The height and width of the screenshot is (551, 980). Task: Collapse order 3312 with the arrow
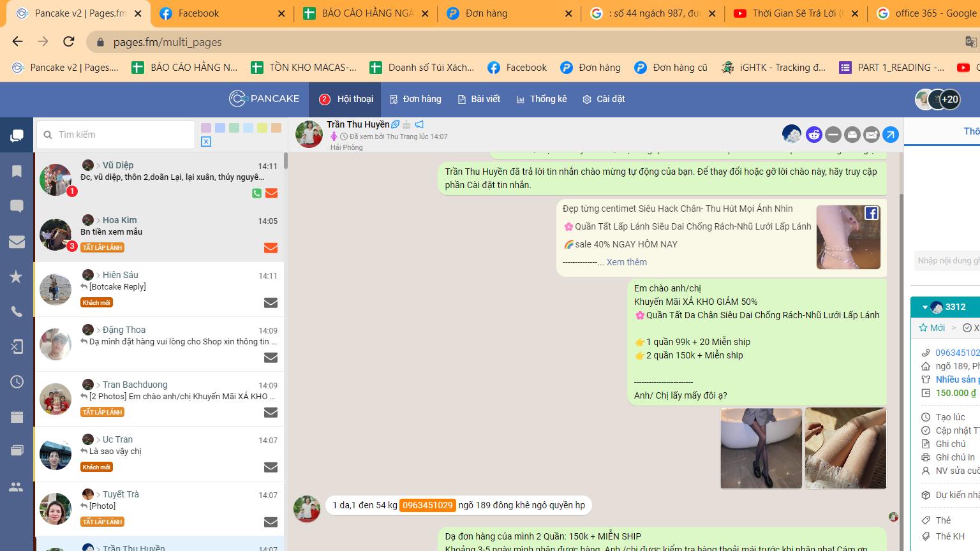[924, 307]
